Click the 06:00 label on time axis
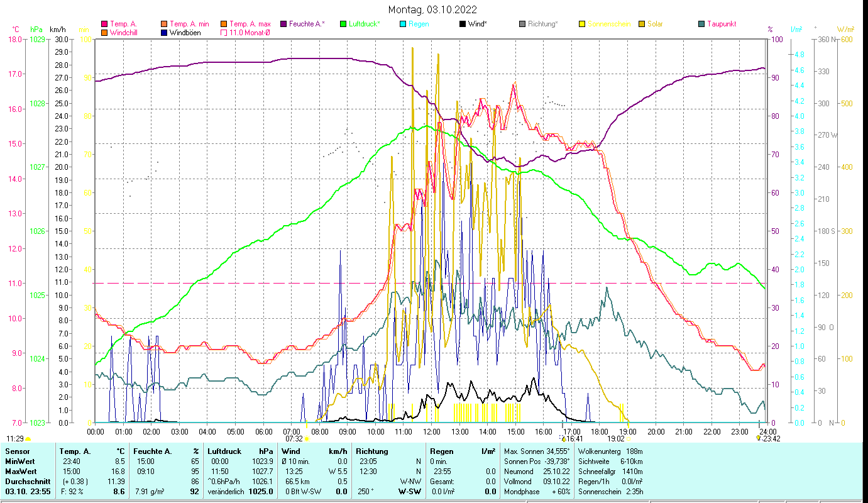Viewport: 868px width, 503px height. pos(263,431)
